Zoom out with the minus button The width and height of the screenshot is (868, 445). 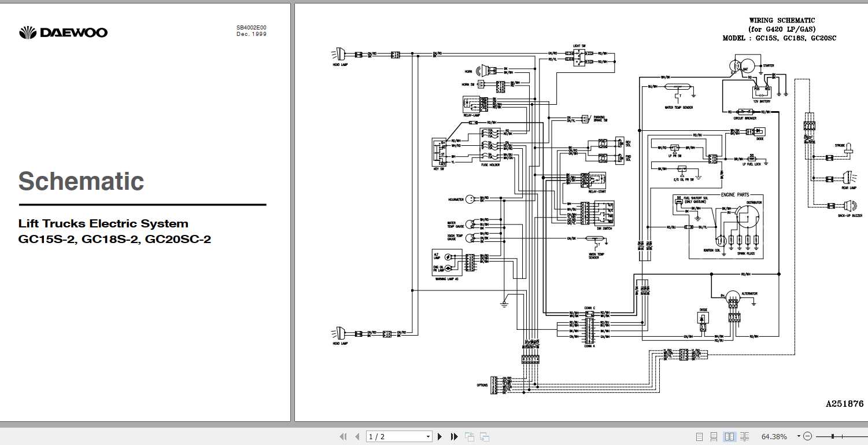coord(808,436)
